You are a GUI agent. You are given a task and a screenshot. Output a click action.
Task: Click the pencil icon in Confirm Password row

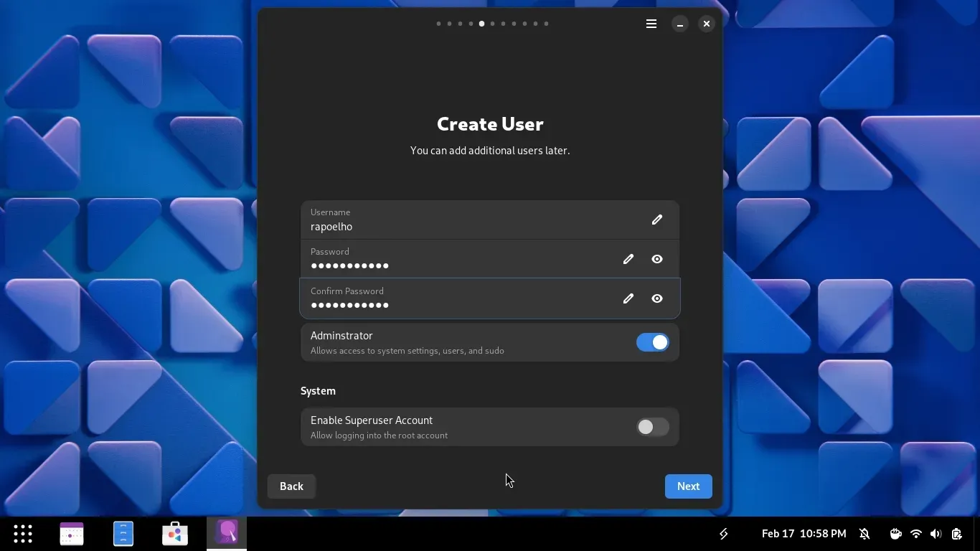(x=628, y=298)
